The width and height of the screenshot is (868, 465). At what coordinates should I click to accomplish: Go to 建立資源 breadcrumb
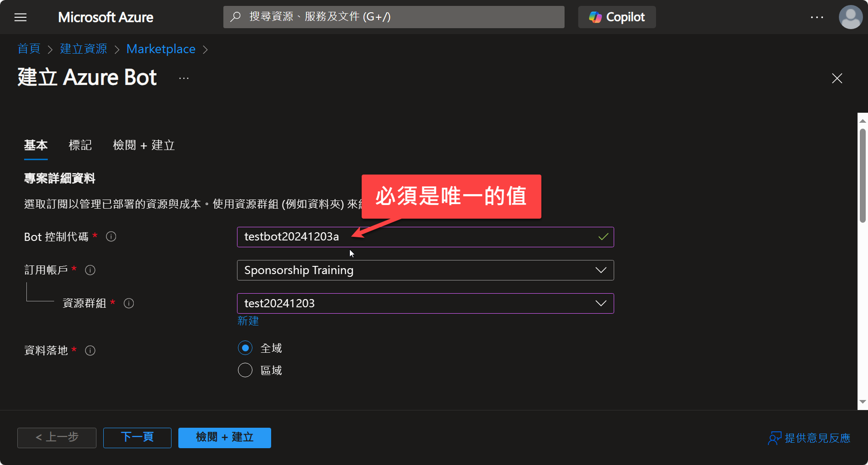point(84,49)
